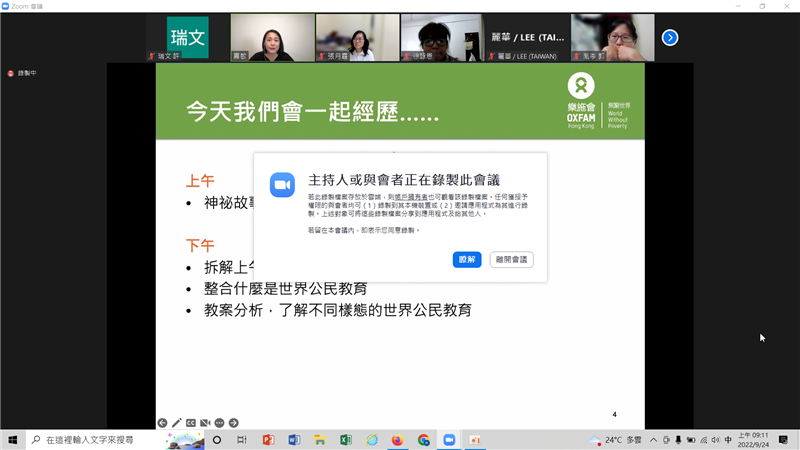This screenshot has width=800, height=450.
Task: Click the 離開會議 button
Action: pyautogui.click(x=512, y=260)
